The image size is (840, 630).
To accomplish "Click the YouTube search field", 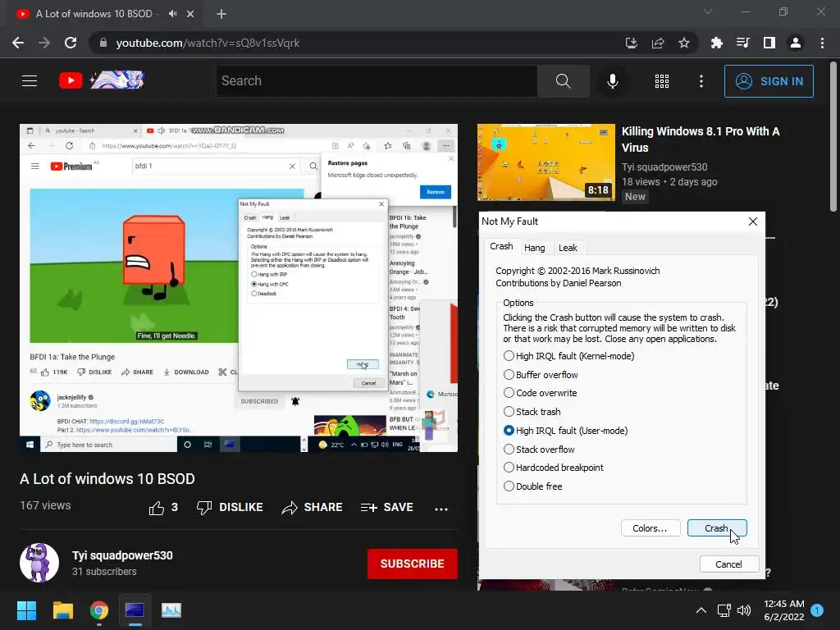I will coord(377,81).
